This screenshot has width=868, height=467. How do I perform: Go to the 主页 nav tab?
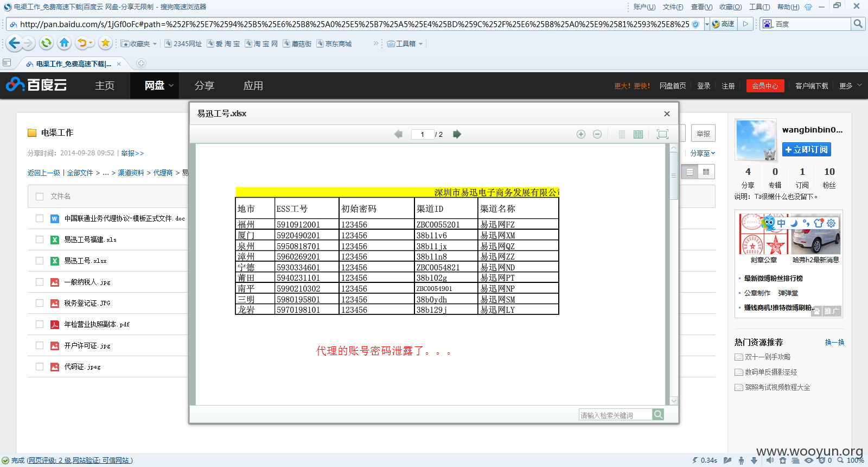coord(105,85)
